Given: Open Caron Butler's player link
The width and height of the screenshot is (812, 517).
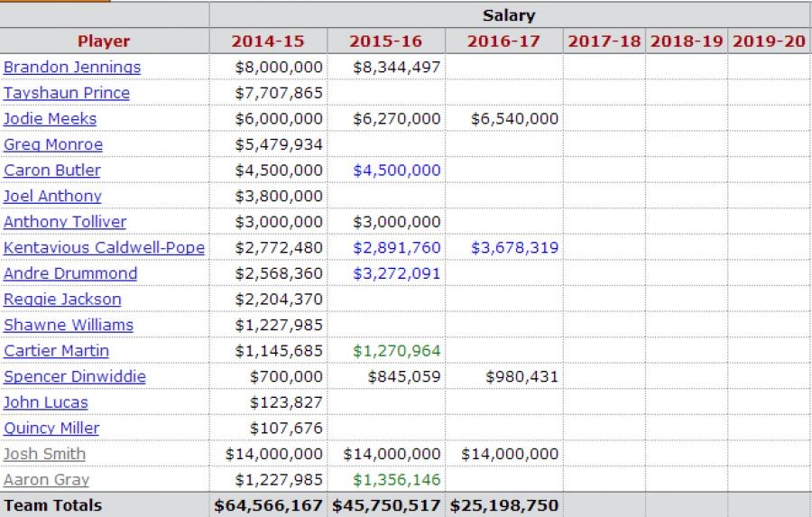Looking at the screenshot, I should coord(52,171).
